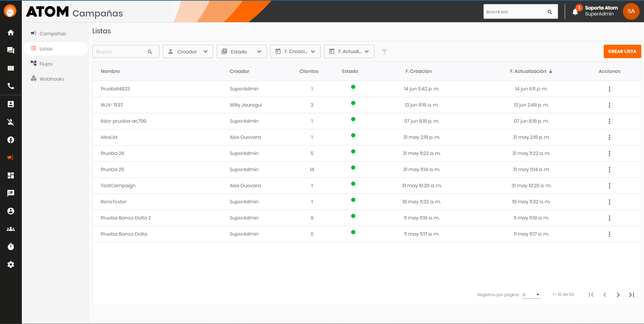
Task: Open the user account sidebar icon
Action: tap(11, 211)
